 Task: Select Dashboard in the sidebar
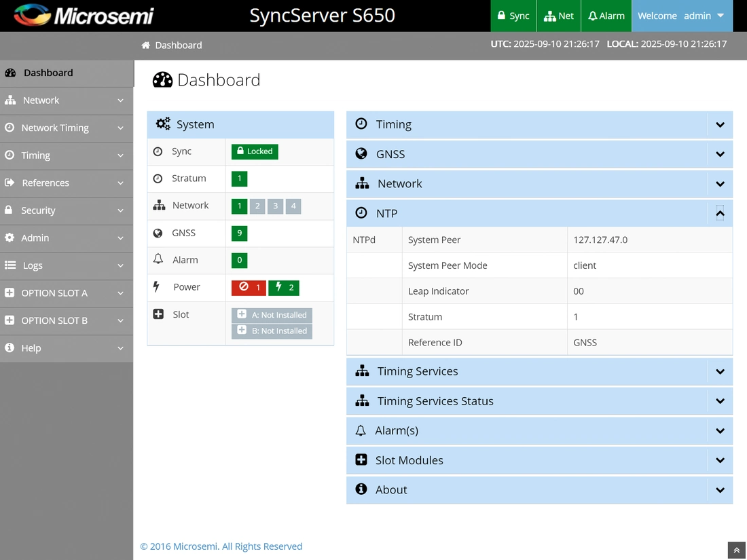pyautogui.click(x=67, y=73)
